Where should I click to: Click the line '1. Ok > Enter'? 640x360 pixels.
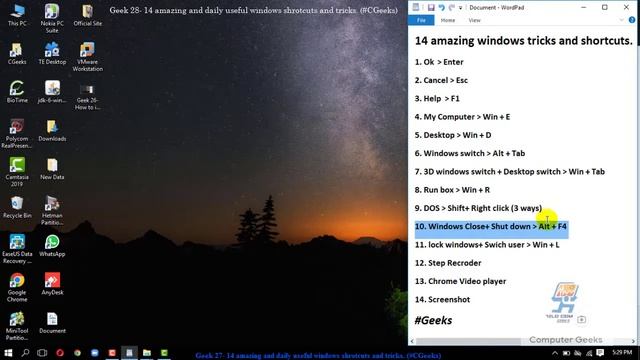(x=439, y=62)
